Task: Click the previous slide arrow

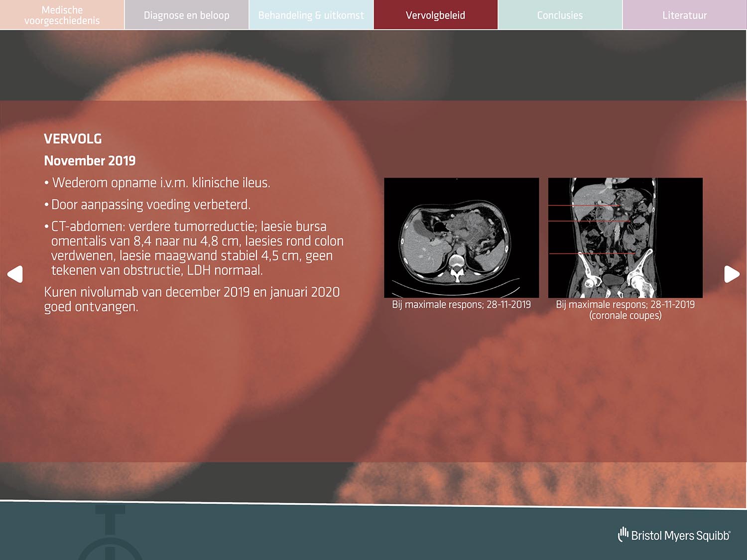Action: pos(15,274)
